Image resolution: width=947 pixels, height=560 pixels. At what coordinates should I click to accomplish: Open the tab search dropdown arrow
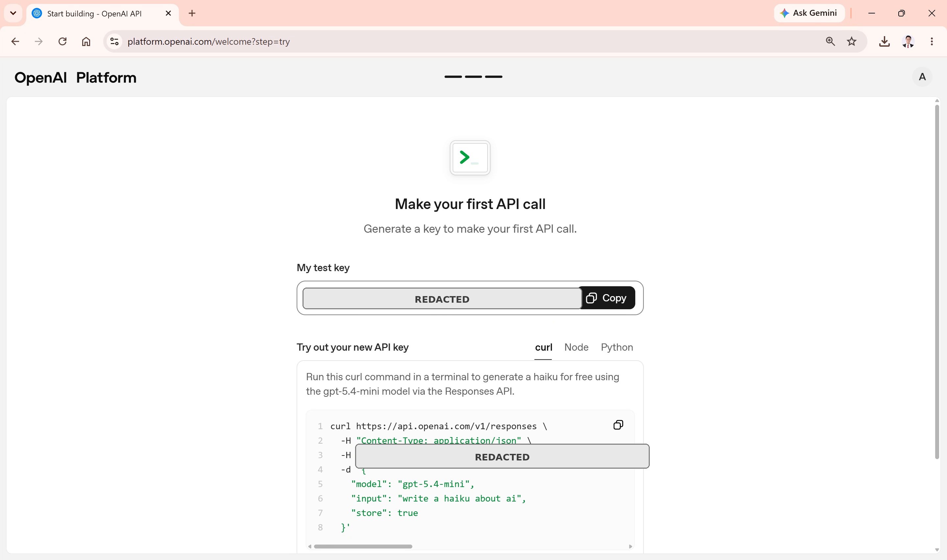tap(13, 13)
